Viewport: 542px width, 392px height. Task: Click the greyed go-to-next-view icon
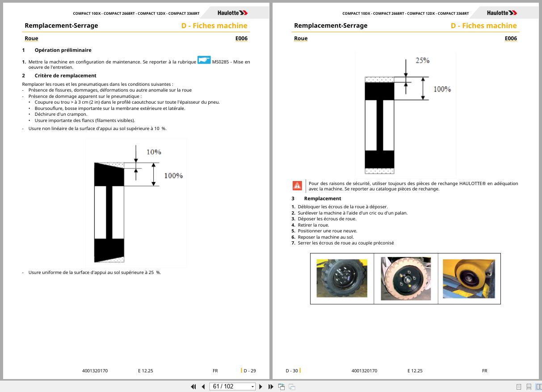[x=292, y=387]
